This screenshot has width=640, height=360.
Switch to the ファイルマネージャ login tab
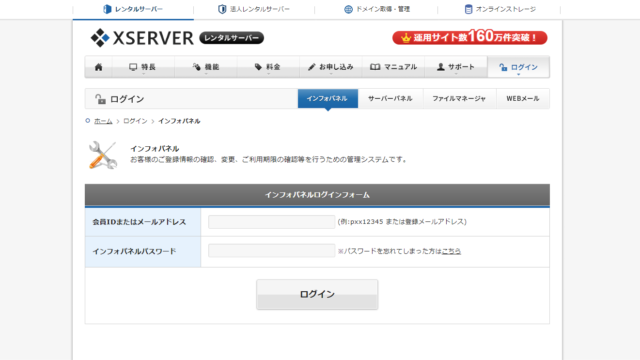459,98
